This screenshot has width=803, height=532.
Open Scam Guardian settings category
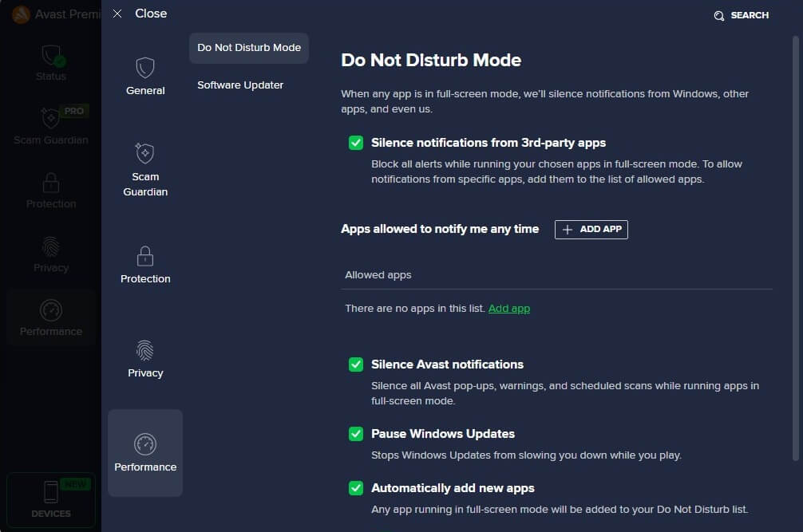pyautogui.click(x=145, y=169)
